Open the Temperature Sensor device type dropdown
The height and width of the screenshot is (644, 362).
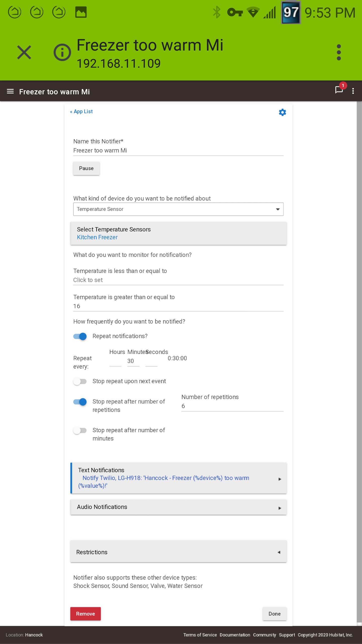coord(178,209)
